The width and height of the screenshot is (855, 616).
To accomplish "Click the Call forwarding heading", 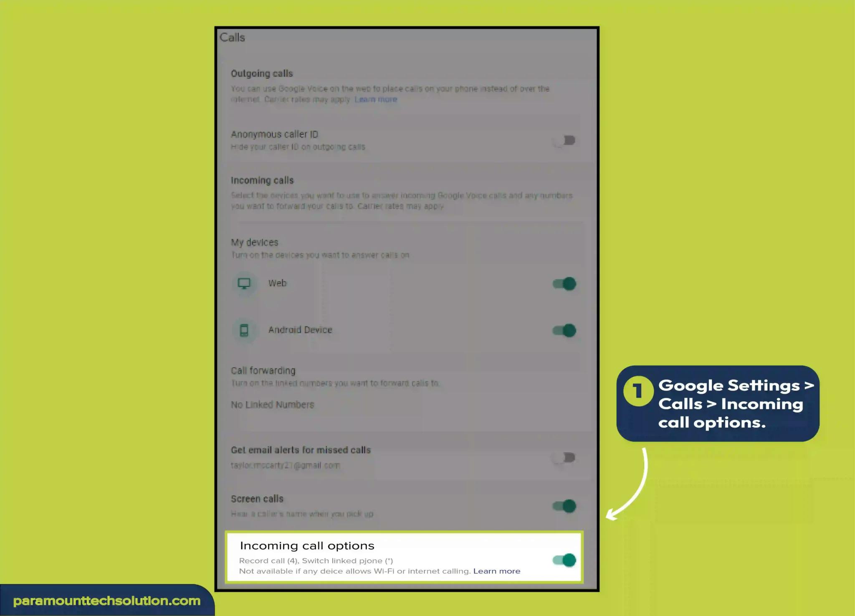I will [263, 371].
